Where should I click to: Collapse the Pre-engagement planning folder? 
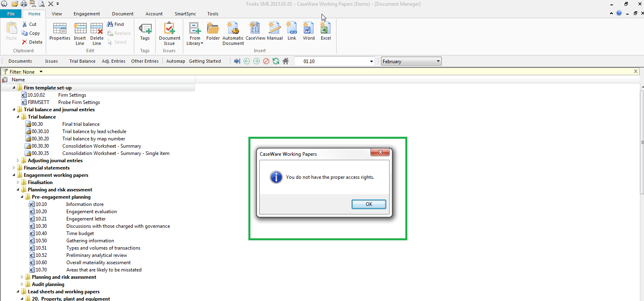click(x=22, y=197)
